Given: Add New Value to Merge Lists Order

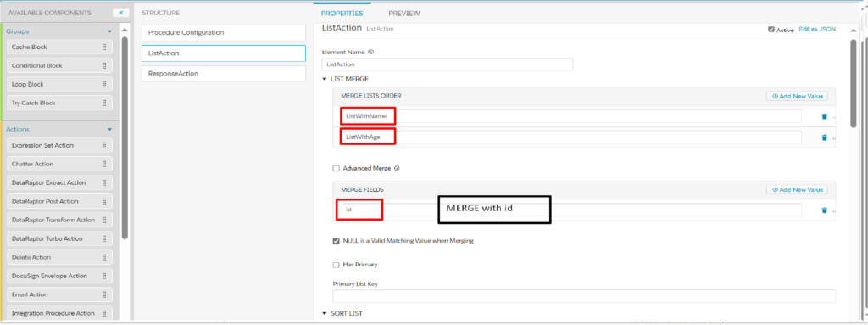Looking at the screenshot, I should point(797,97).
